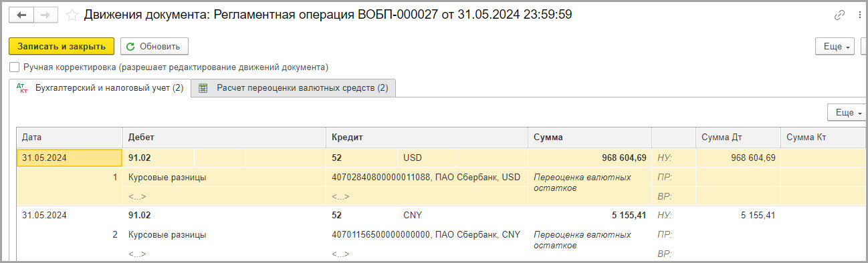Viewport: 868px width, 263px height.
Task: Add document to favorites with star icon
Action: pos(72,15)
